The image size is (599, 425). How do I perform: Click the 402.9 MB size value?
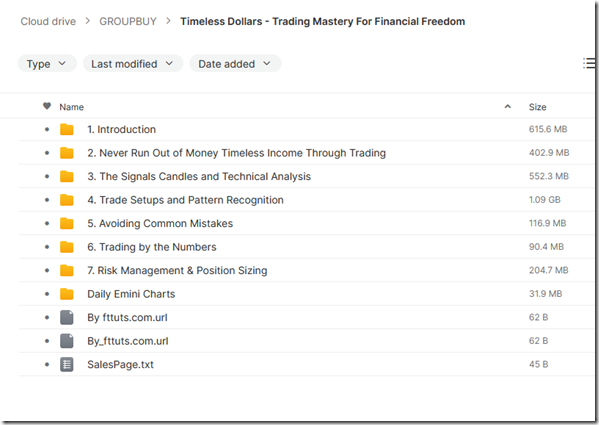(x=549, y=153)
